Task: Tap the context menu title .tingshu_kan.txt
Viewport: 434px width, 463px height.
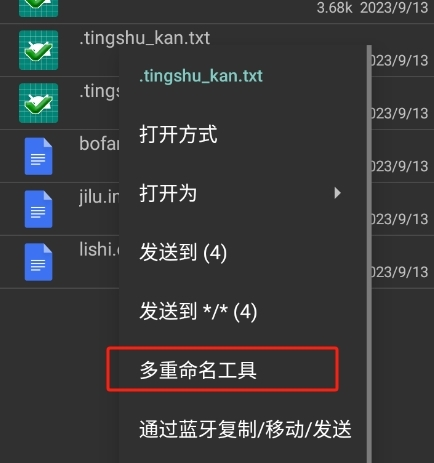Action: coord(201,76)
